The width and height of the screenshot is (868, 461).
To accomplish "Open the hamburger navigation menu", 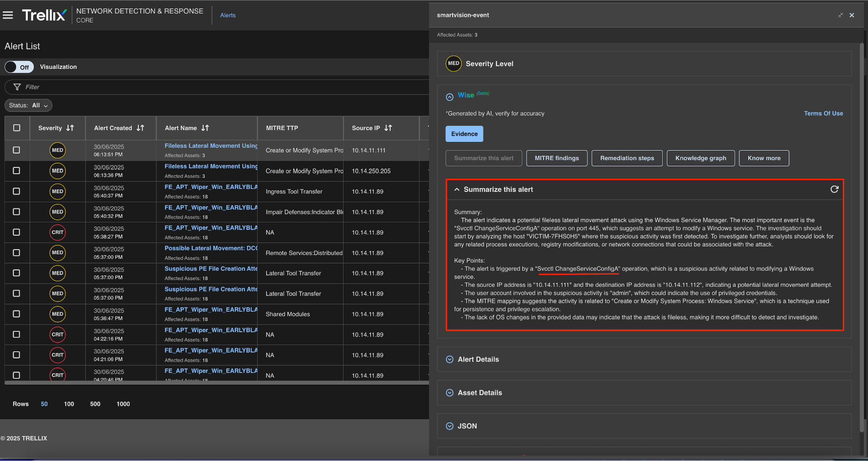I will 8,15.
